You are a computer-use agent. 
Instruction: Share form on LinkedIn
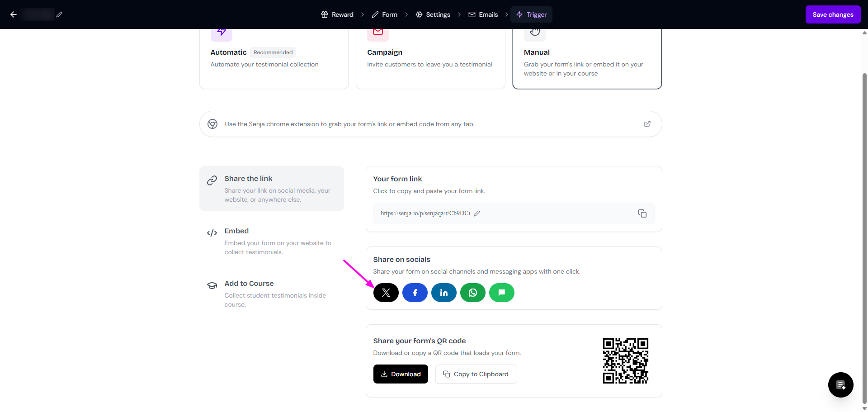(443, 293)
